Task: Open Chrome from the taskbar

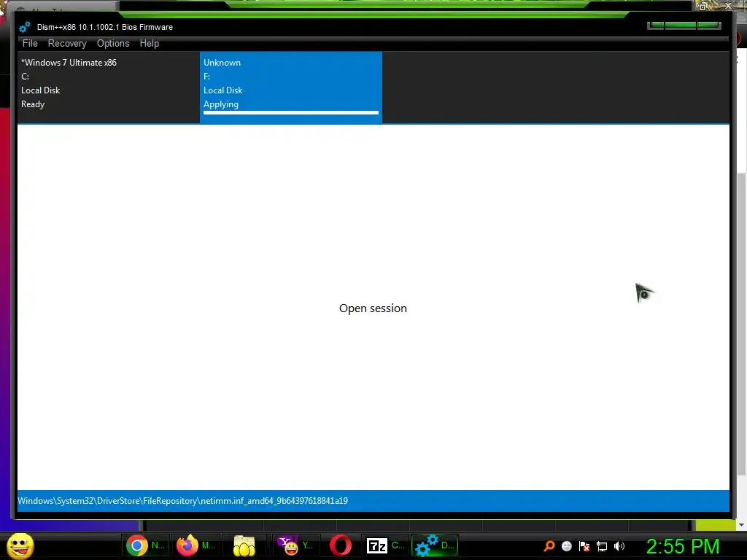Action: (145, 545)
